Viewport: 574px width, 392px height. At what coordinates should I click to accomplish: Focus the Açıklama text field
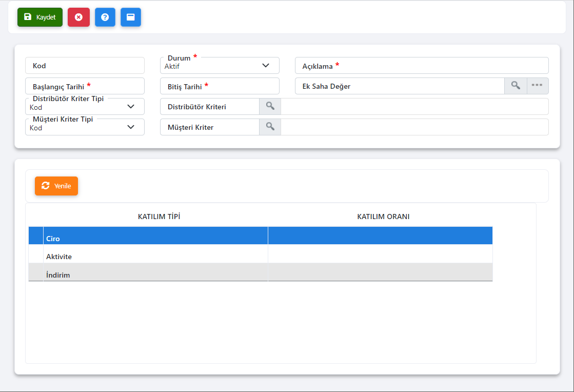tap(441, 66)
